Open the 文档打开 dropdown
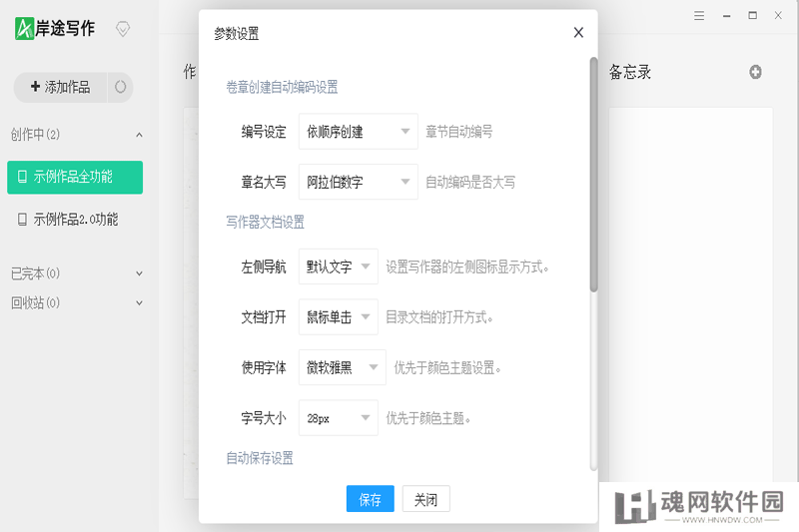Screen dimensions: 799x532 point(339,316)
